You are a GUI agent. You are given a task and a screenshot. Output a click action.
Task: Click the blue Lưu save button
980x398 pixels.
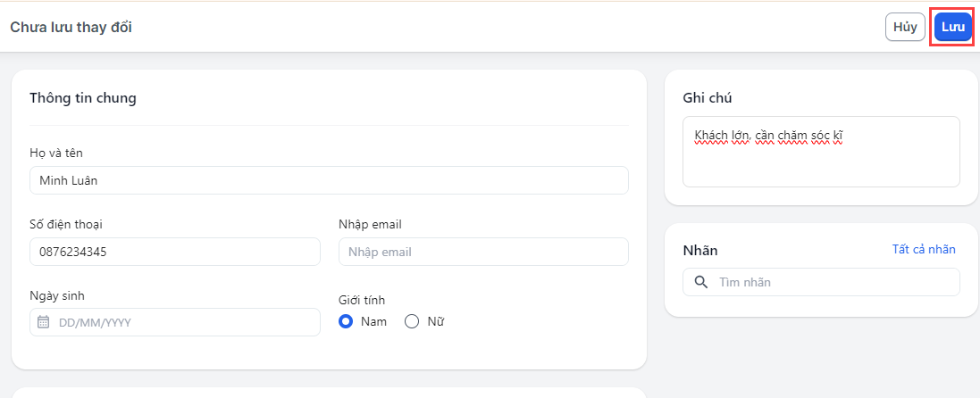tap(952, 27)
